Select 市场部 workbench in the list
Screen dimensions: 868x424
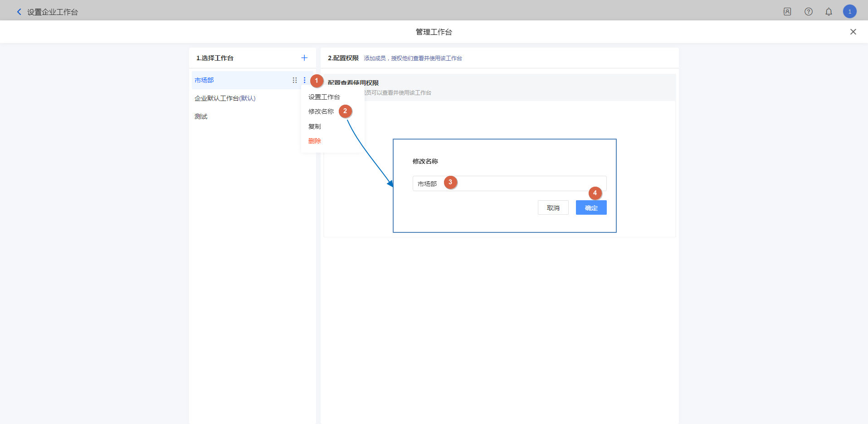205,80
